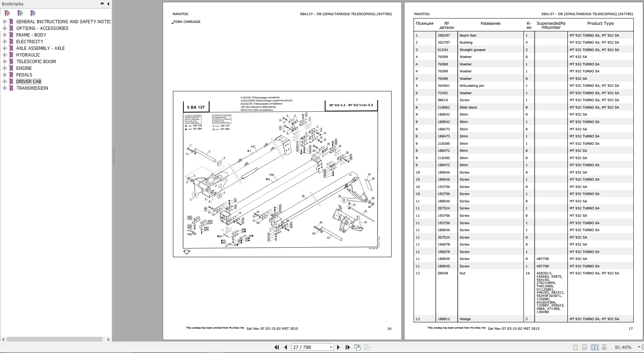This screenshot has height=353, width=644.
Task: Click the bookmarks scroll-right arrow
Action: click(x=108, y=339)
